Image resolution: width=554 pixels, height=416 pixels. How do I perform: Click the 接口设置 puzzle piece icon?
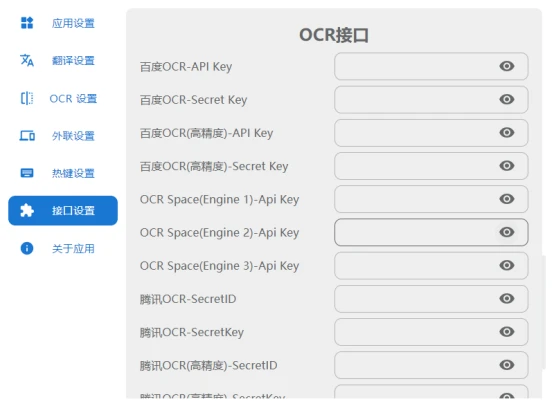(27, 211)
